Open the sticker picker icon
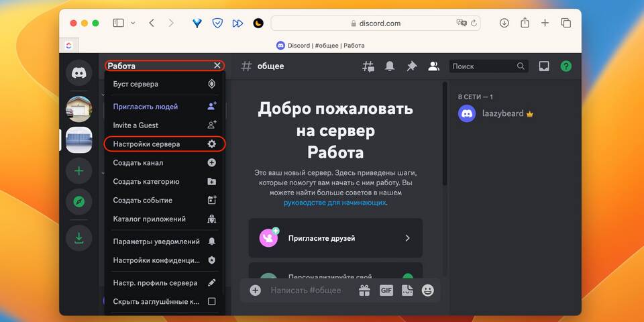Image resolution: width=644 pixels, height=322 pixels. click(x=407, y=290)
